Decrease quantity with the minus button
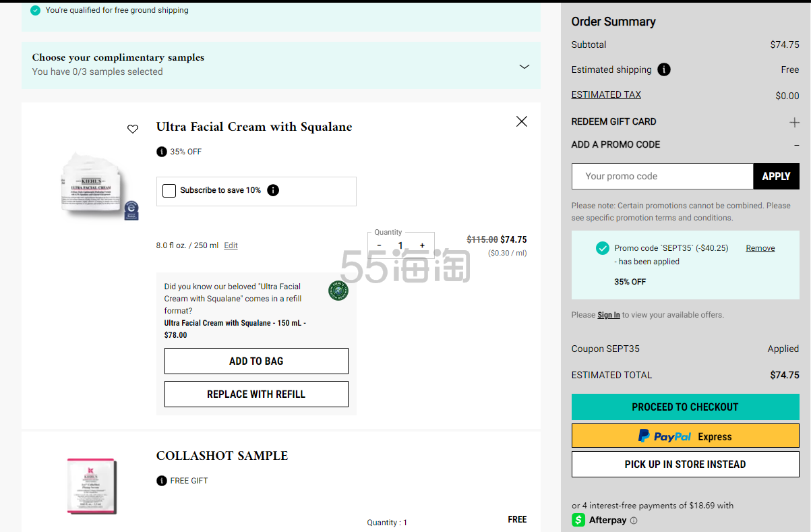 [x=379, y=245]
